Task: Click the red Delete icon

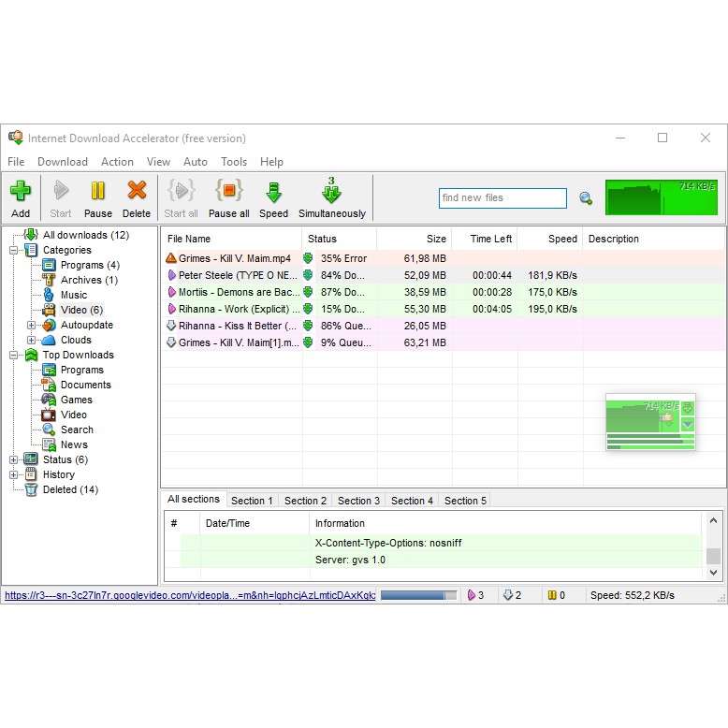Action: 137,192
